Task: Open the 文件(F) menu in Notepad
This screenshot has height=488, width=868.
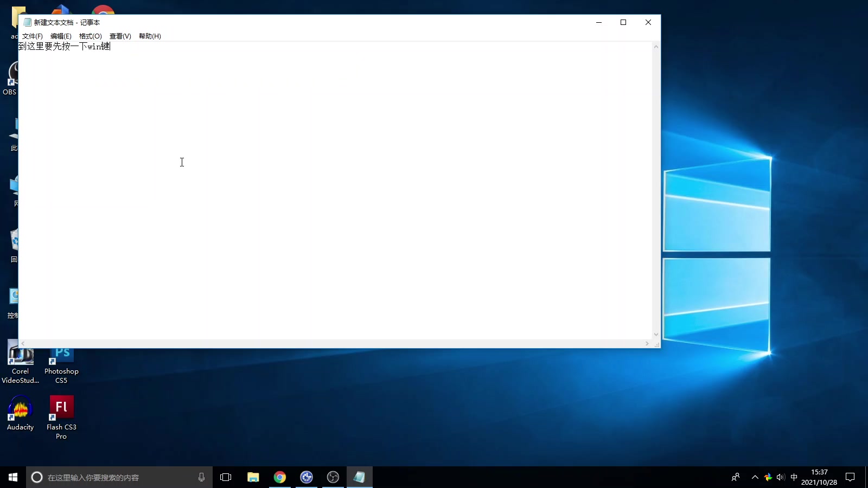Action: [32, 36]
